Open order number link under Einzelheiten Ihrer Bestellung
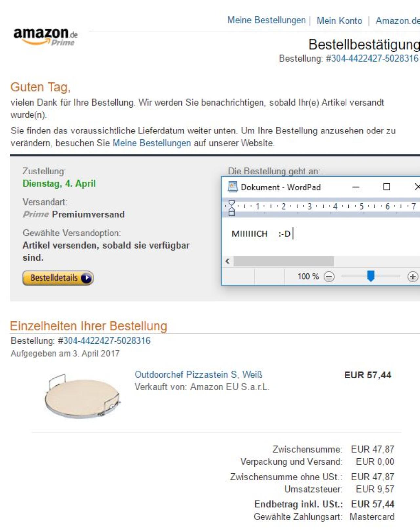420x531 pixels. tap(107, 341)
